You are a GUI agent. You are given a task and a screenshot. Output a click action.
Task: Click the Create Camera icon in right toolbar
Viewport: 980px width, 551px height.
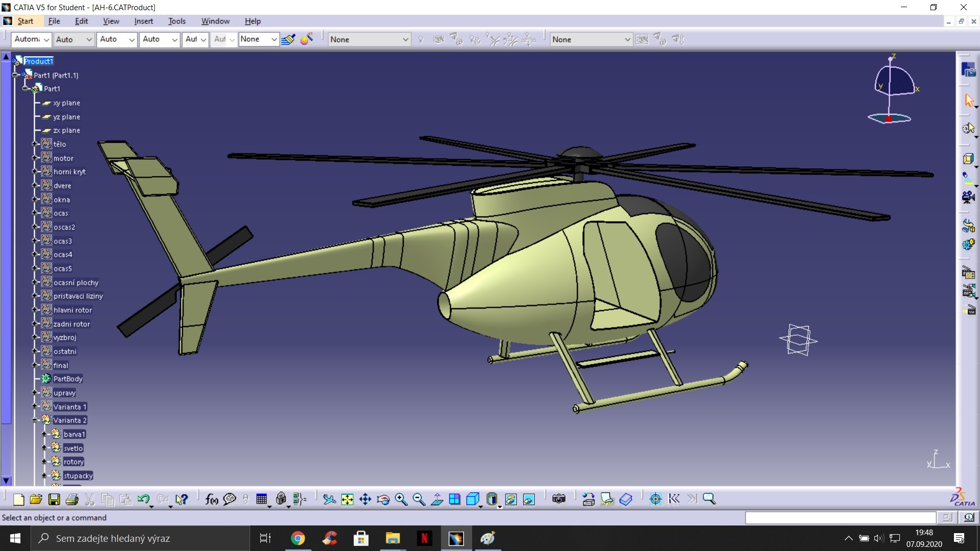click(x=968, y=196)
